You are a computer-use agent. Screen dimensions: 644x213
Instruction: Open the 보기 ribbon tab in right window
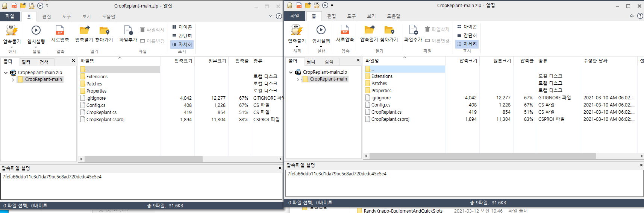pos(371,16)
